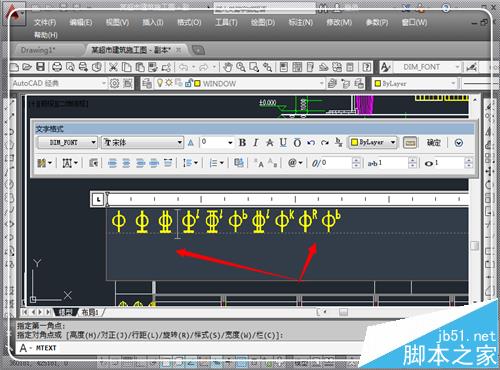Toggle the ruler display button
Image resolution: width=500 pixels, height=370 pixels.
coord(410,143)
